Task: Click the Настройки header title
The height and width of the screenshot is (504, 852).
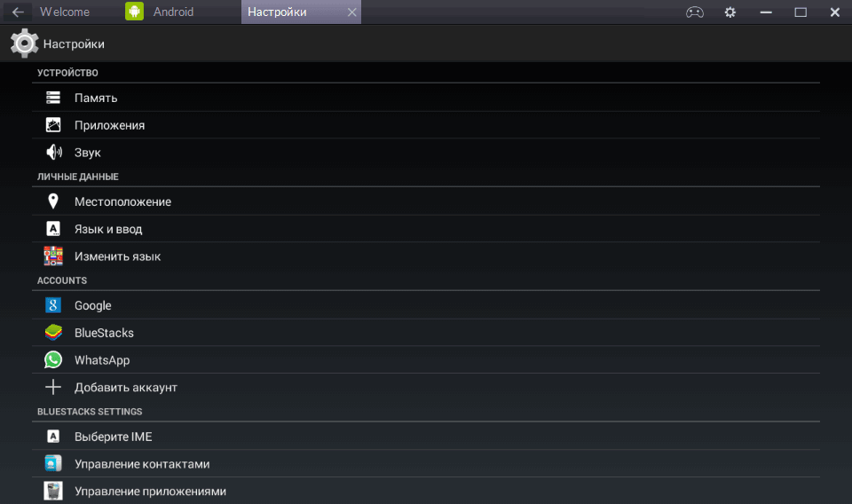Action: point(74,44)
